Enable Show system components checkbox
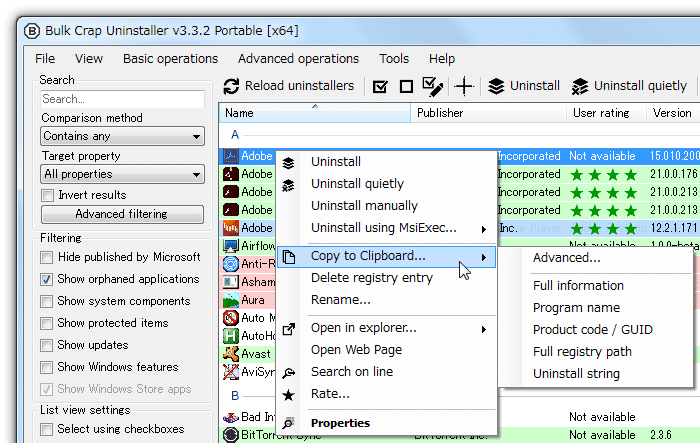The width and height of the screenshot is (700, 443). pos(46,301)
